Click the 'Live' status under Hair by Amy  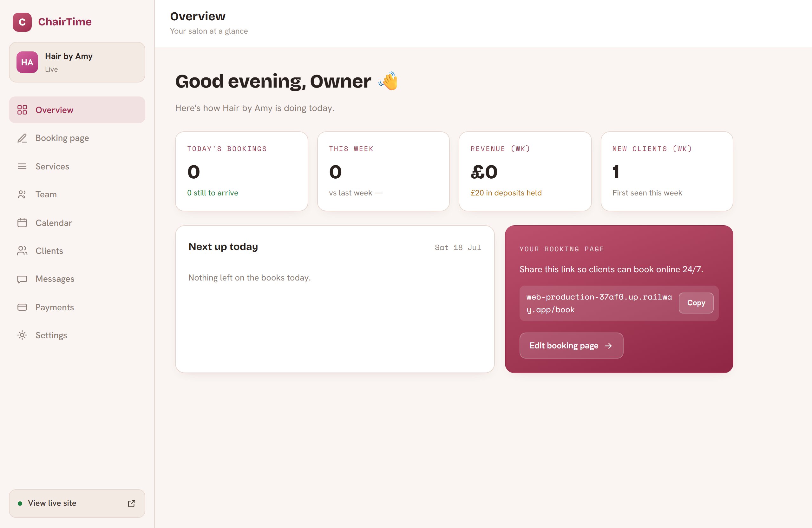point(51,69)
